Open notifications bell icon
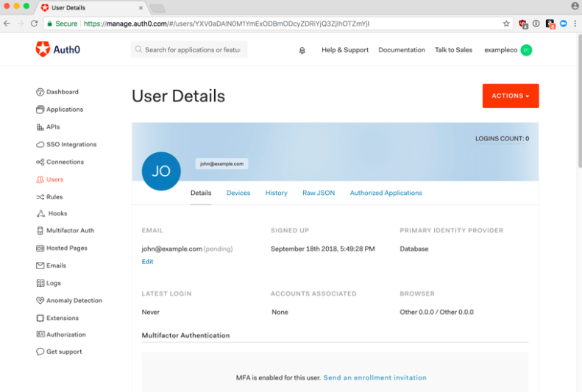Screen dimensions: 582x392 coord(302,51)
